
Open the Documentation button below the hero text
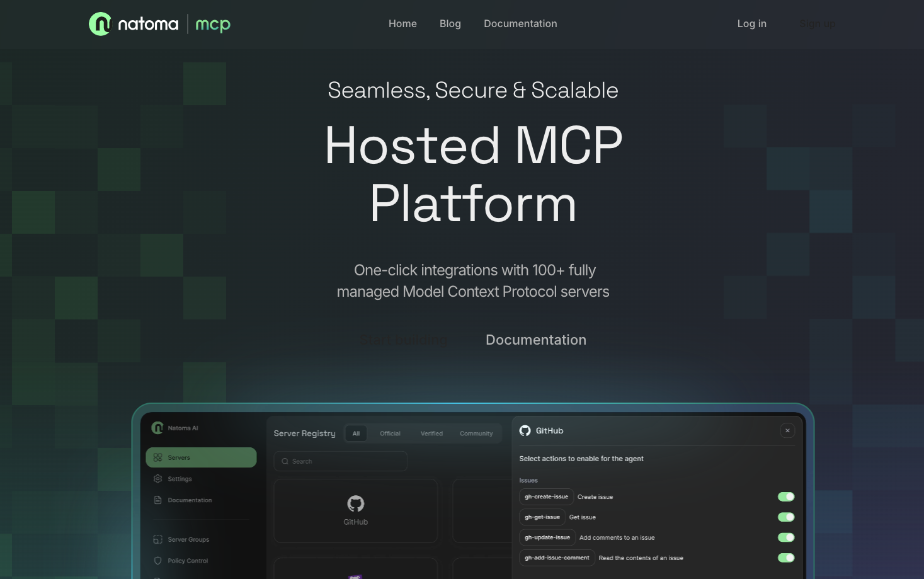pos(536,340)
